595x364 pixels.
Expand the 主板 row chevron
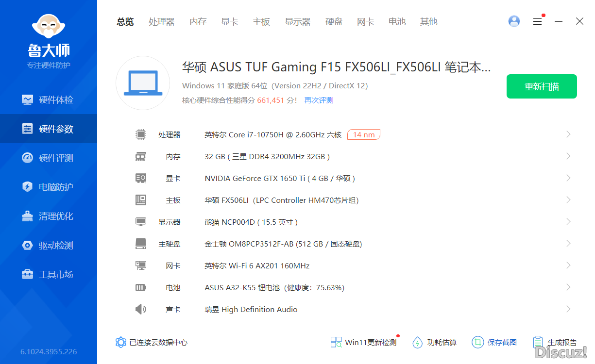[568, 200]
